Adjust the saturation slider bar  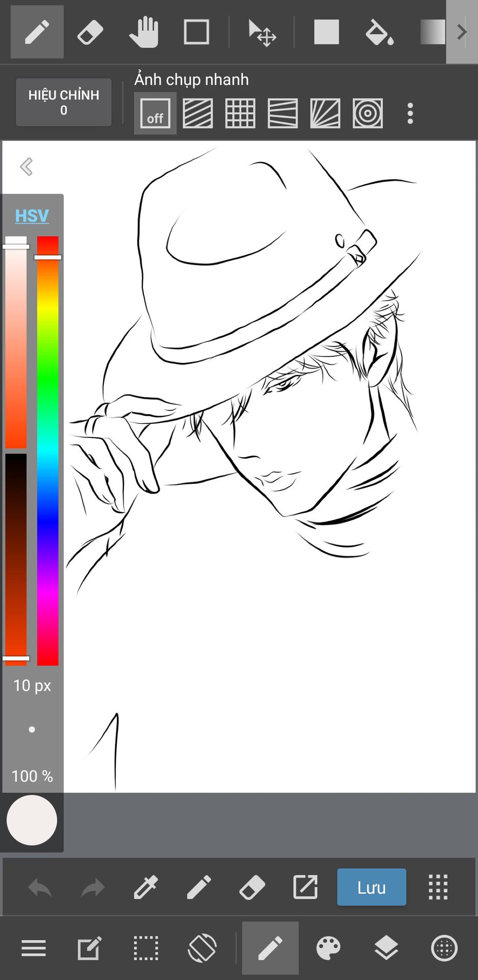point(16,342)
